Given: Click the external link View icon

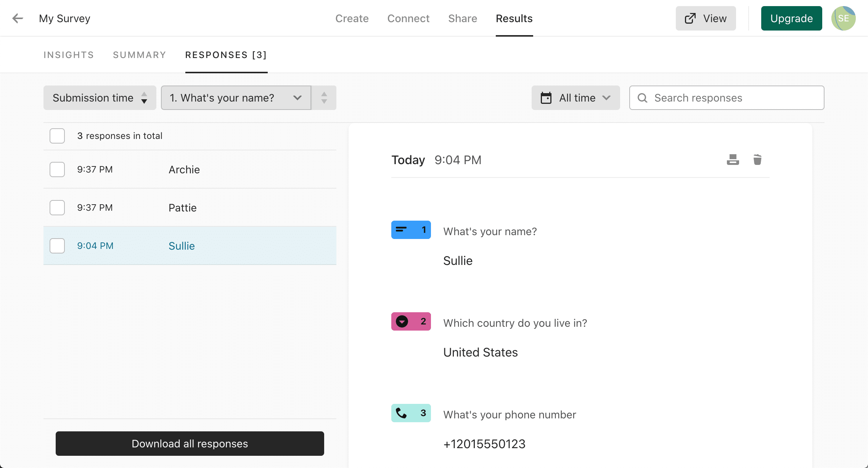Looking at the screenshot, I should click(x=691, y=18).
